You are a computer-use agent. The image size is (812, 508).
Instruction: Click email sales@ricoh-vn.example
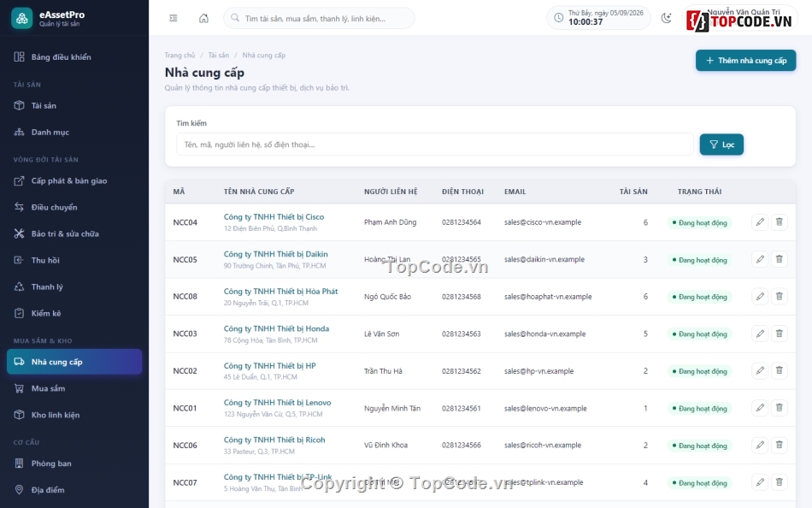point(543,445)
